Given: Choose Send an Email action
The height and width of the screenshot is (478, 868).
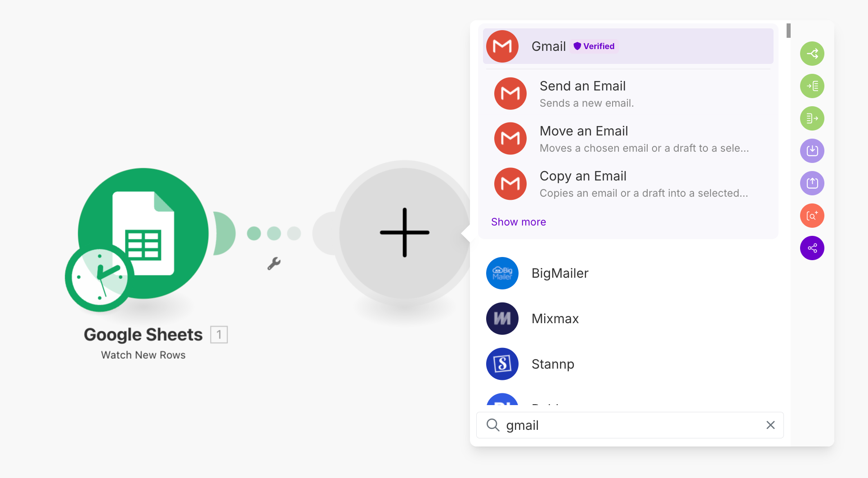Looking at the screenshot, I should pos(628,94).
